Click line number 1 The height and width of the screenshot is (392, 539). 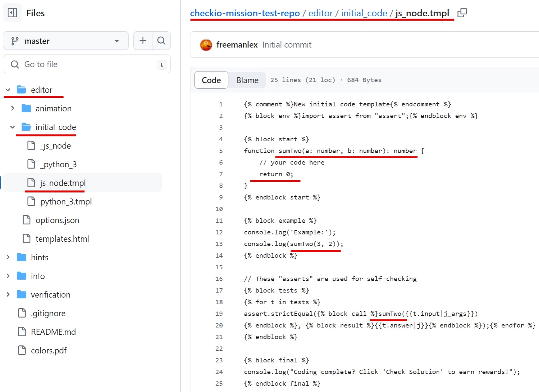click(x=221, y=104)
